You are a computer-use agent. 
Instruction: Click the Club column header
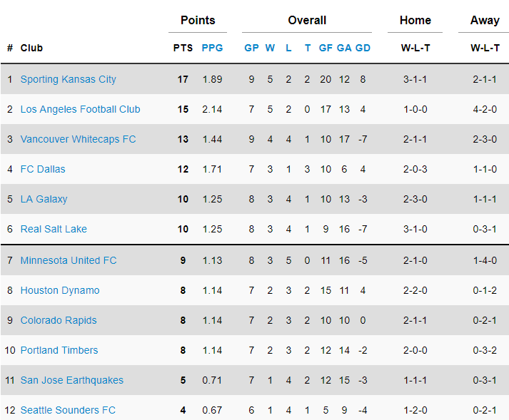tap(31, 48)
